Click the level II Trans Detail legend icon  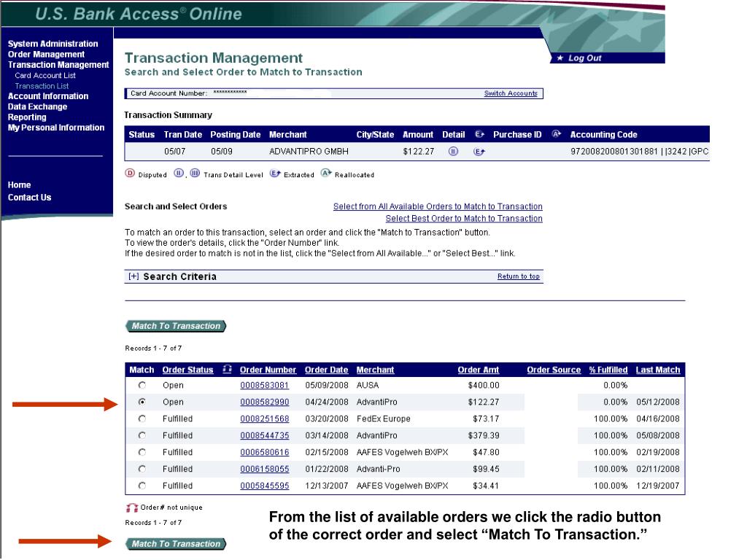[178, 174]
